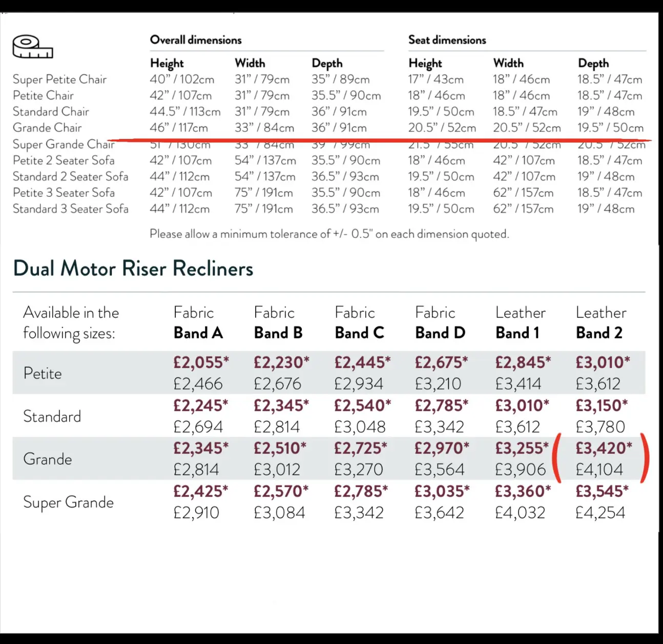Click the Standard row label in price table

tap(52, 416)
